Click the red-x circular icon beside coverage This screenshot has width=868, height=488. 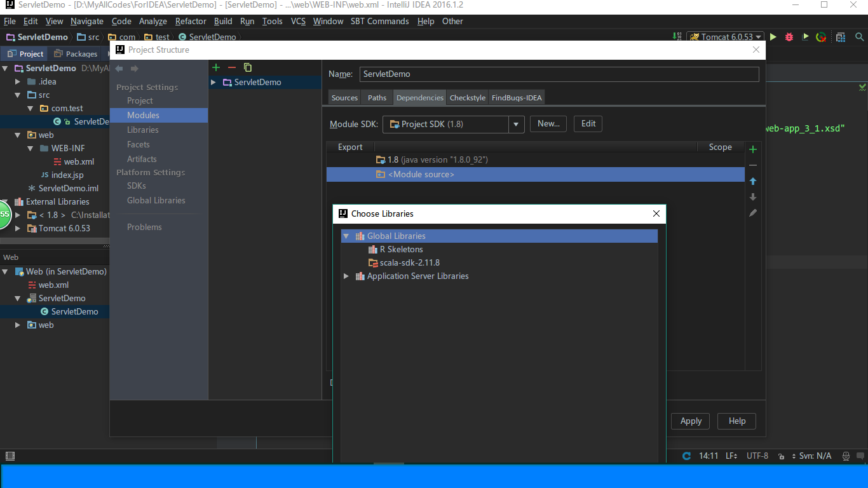click(821, 37)
